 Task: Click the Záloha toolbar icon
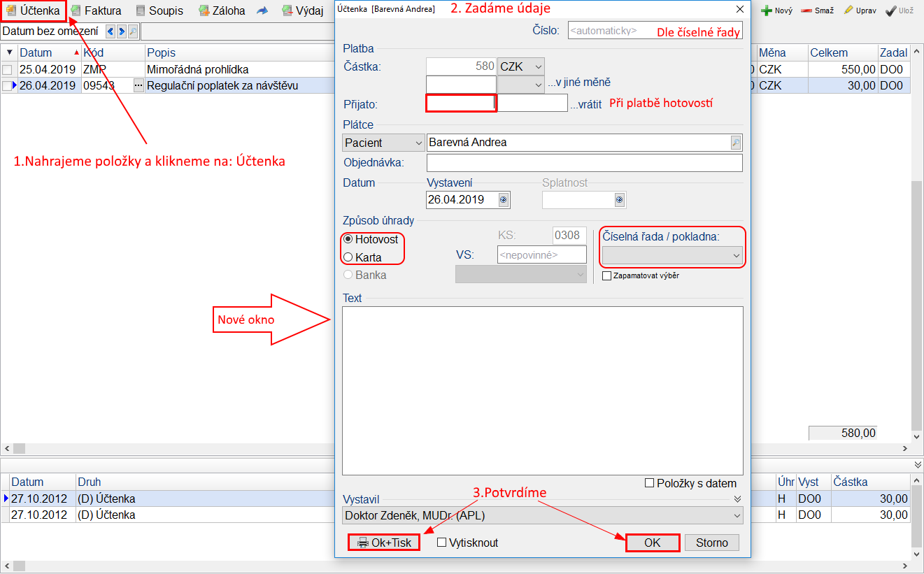pos(204,10)
